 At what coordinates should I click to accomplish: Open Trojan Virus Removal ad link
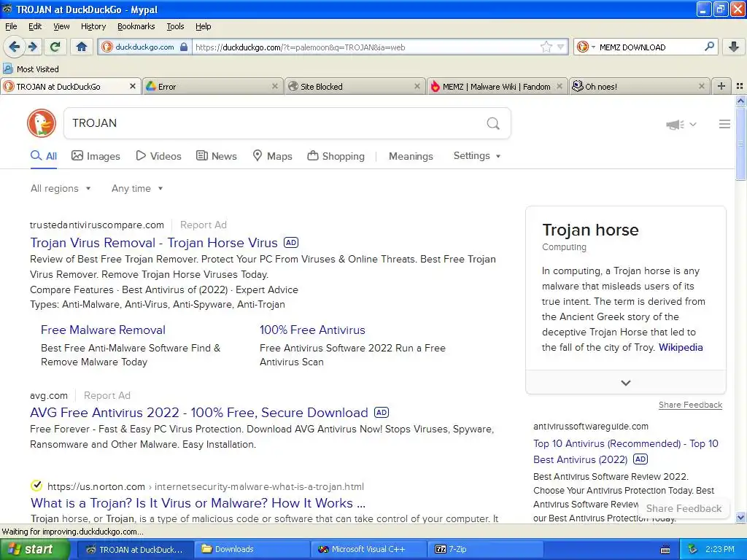tap(153, 242)
